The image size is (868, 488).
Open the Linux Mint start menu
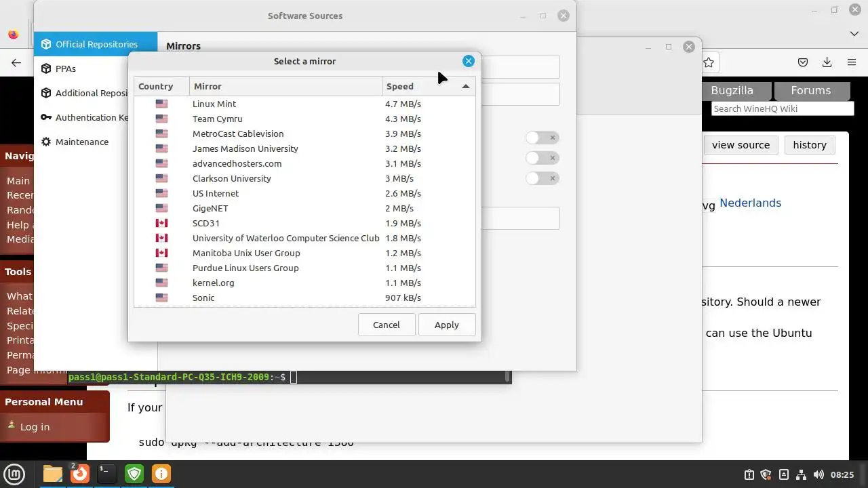click(14, 474)
